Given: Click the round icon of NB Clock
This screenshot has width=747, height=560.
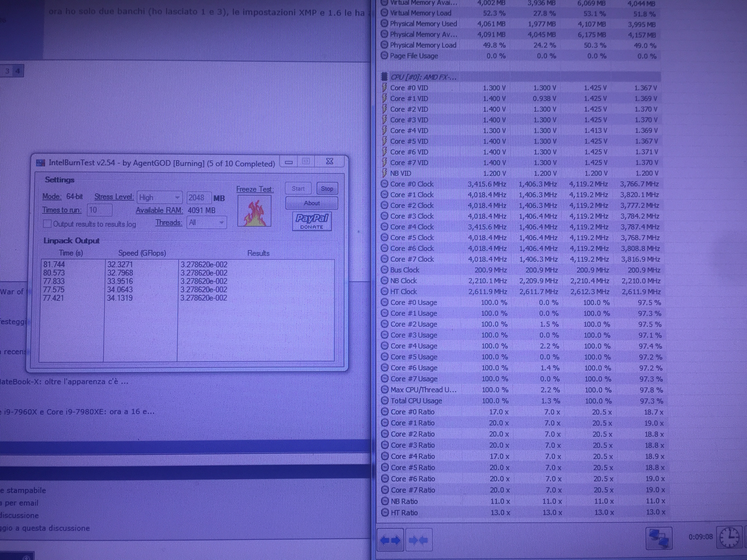Looking at the screenshot, I should click(x=384, y=280).
